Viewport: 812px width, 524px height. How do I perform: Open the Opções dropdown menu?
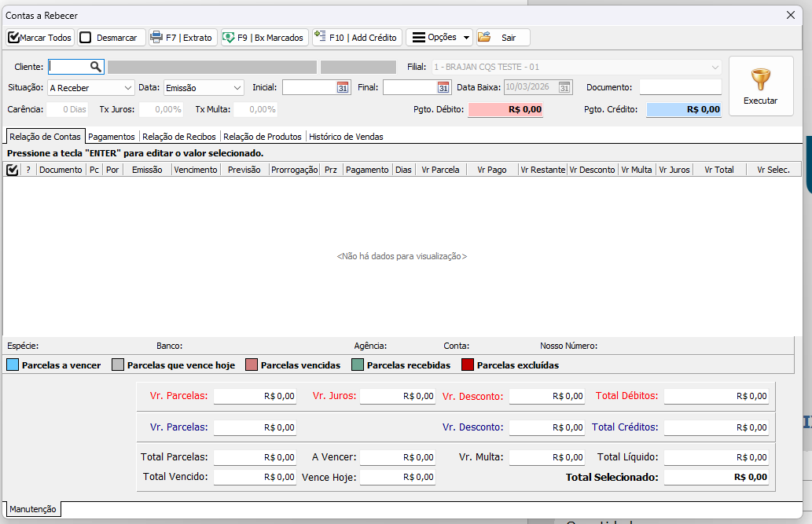440,38
